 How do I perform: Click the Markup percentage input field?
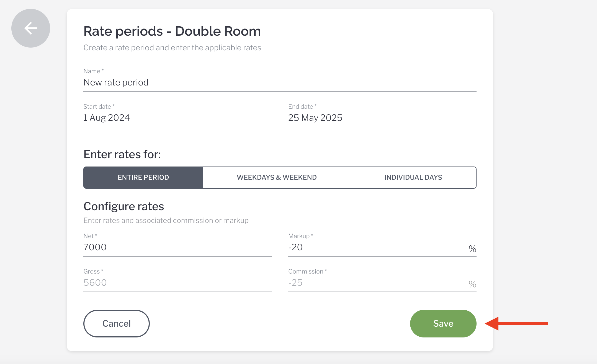tap(377, 247)
